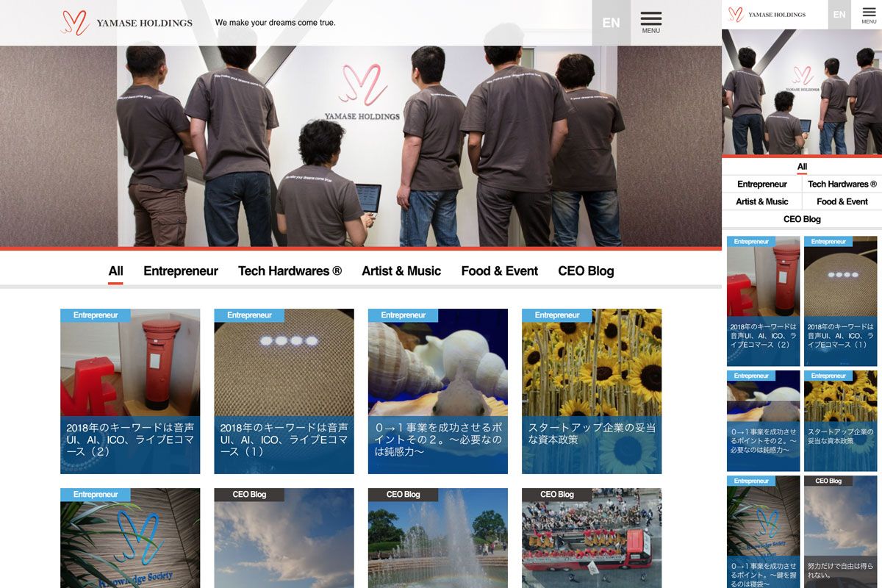Click the Yamase Holdings heart logo in desktop header
This screenshot has width=882, height=588.
pos(75,23)
